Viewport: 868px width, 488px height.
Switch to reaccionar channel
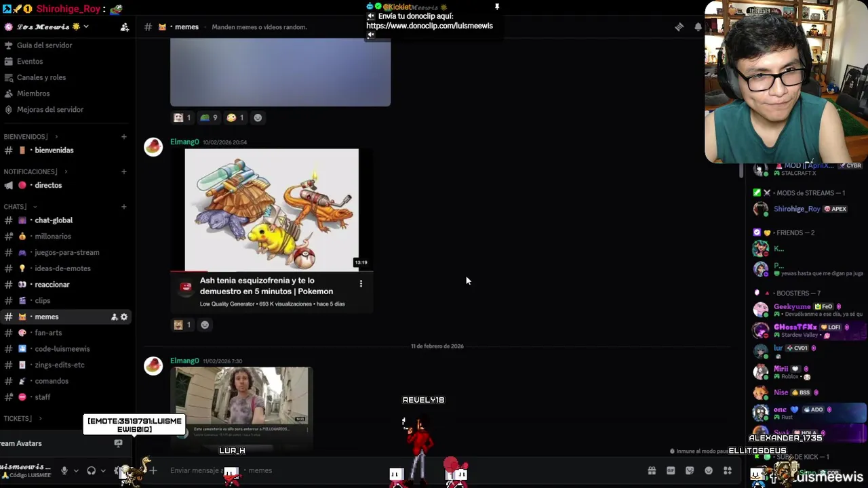[66, 285]
